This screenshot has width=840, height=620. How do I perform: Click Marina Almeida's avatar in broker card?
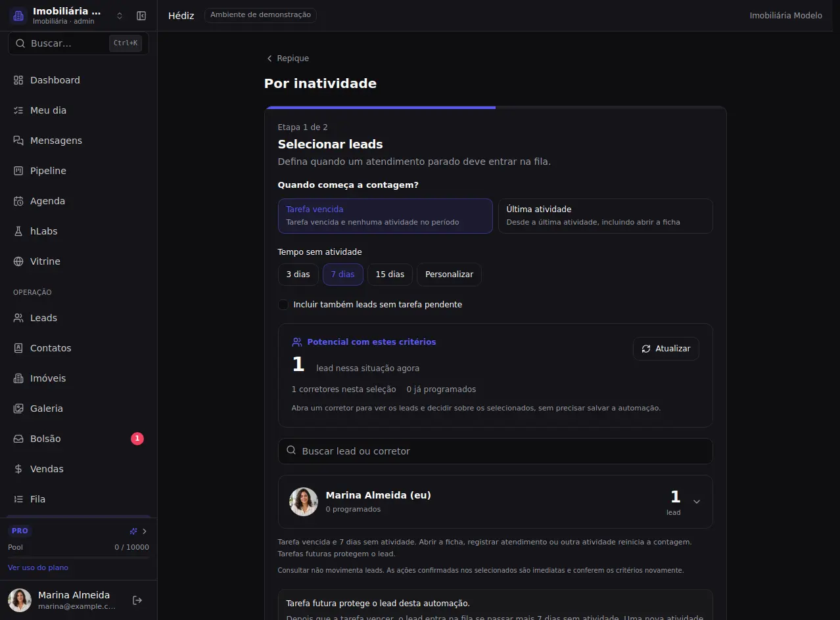pyautogui.click(x=304, y=502)
